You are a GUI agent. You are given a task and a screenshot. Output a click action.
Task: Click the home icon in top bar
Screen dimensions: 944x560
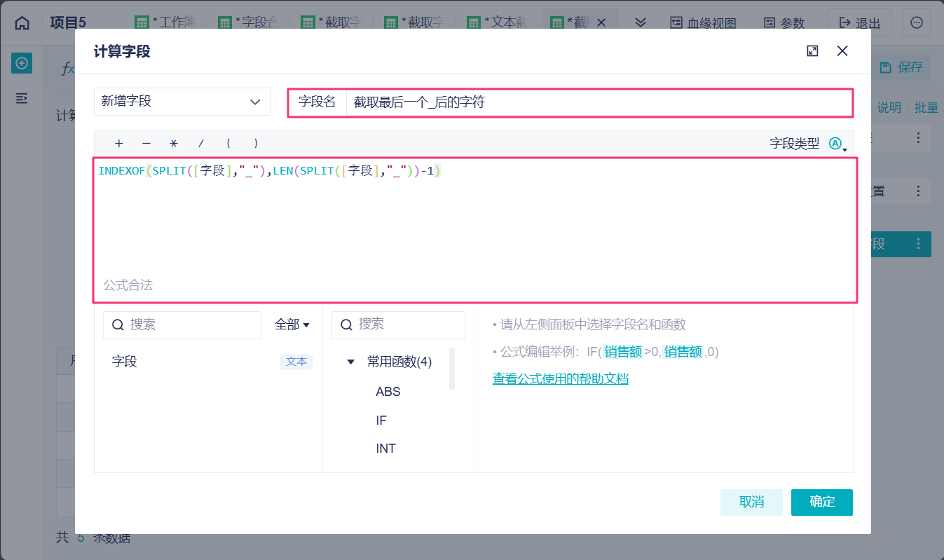(x=22, y=22)
